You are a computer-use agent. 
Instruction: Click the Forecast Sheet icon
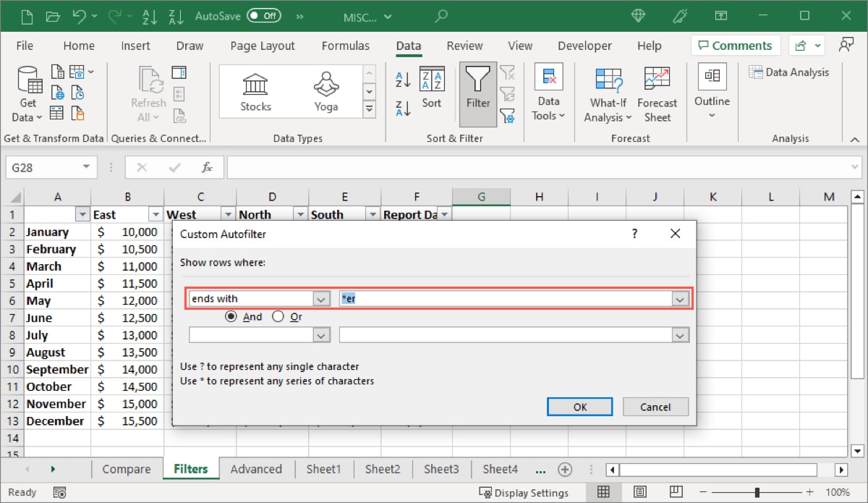coord(657,93)
